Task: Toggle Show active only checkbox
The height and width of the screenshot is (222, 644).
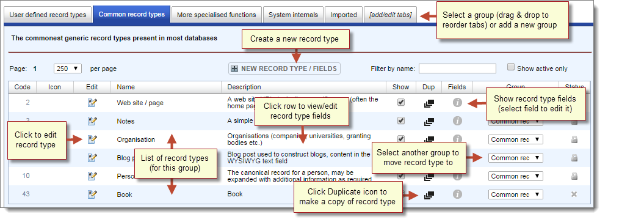Action: 511,67
